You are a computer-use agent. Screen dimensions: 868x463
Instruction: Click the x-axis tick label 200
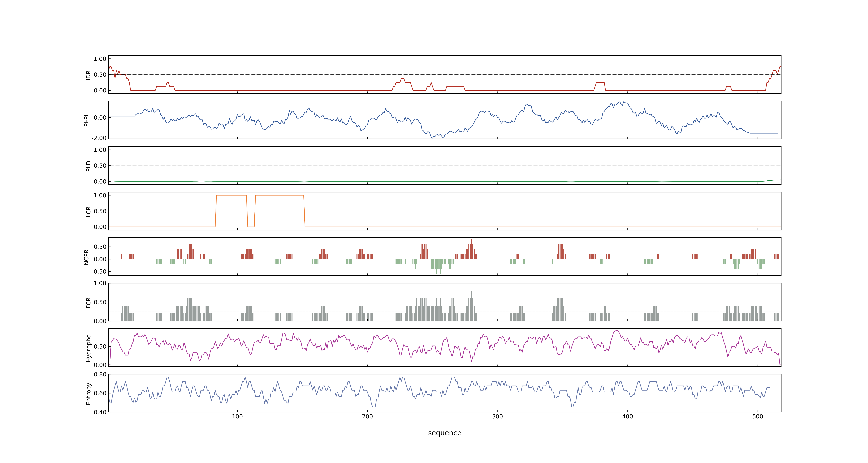pos(367,416)
